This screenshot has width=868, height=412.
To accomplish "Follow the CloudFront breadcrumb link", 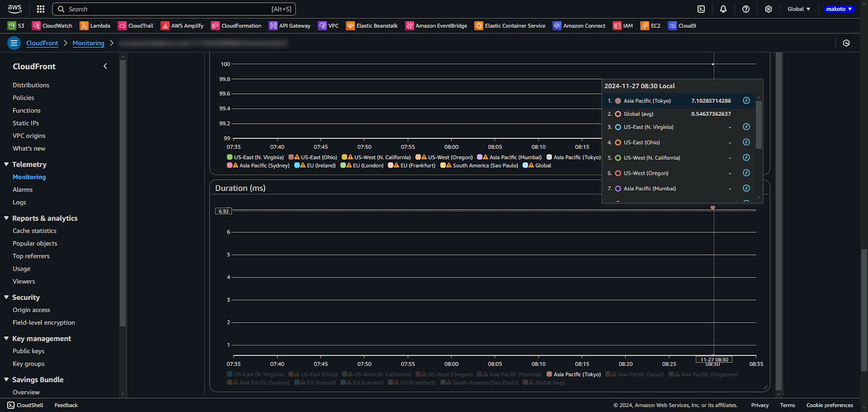I will click(42, 43).
